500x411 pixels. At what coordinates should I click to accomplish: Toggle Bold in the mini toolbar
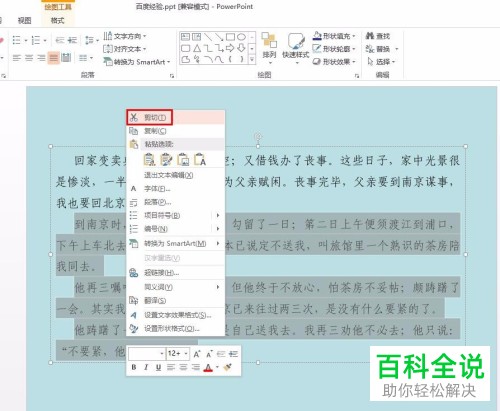click(x=134, y=367)
